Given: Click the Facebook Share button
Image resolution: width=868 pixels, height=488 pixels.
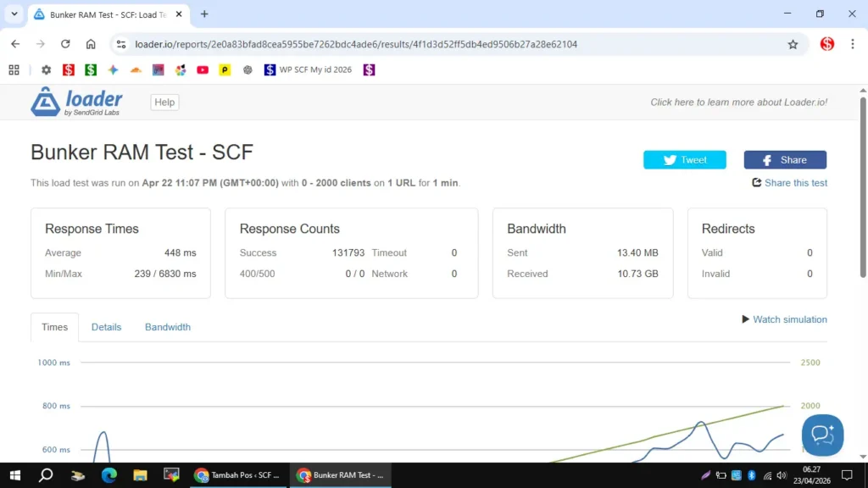Looking at the screenshot, I should [x=784, y=160].
